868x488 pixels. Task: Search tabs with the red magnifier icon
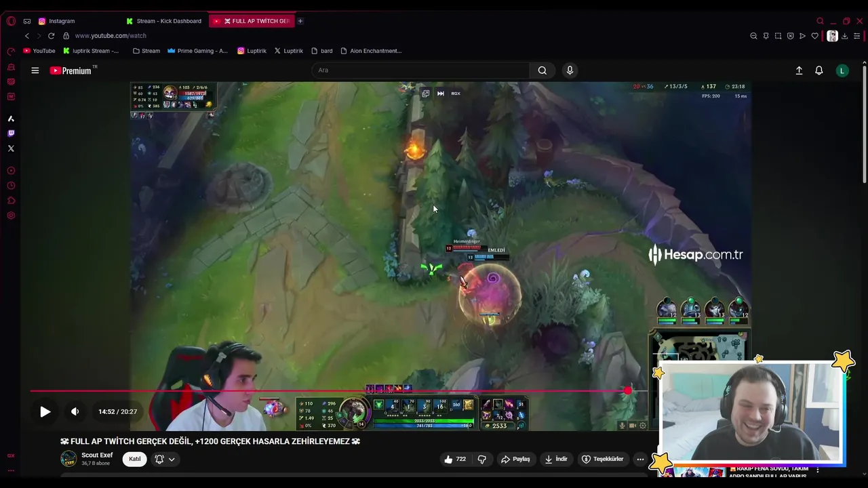820,21
